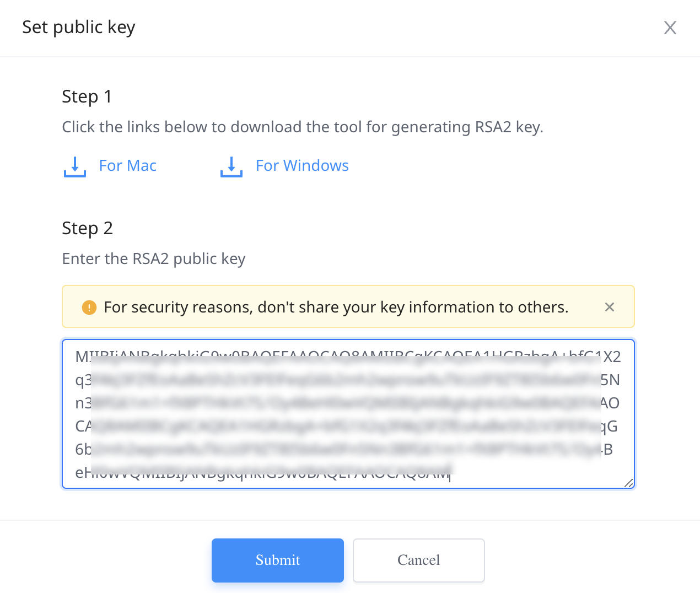Click the orange exclamation warning icon

coord(89,307)
